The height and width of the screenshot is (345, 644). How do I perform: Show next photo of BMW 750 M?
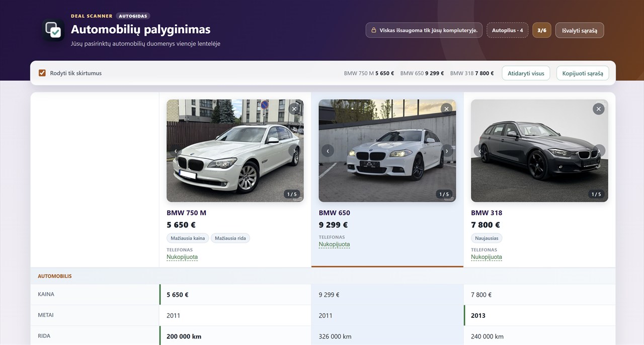295,150
